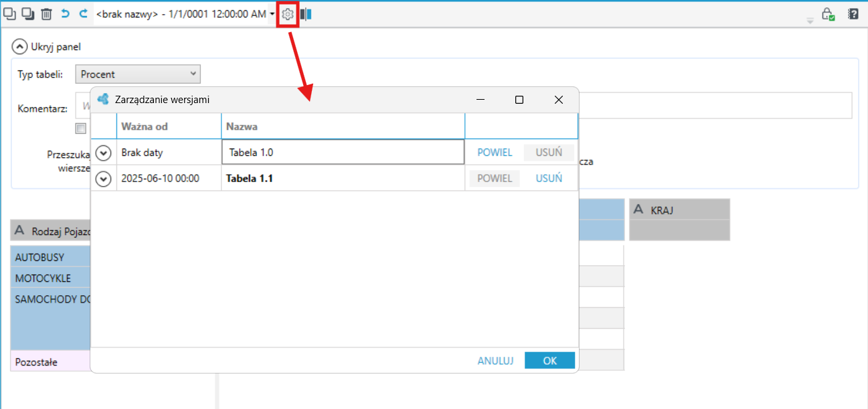Click USUŃ in the Tabela 1.0 row

549,153
